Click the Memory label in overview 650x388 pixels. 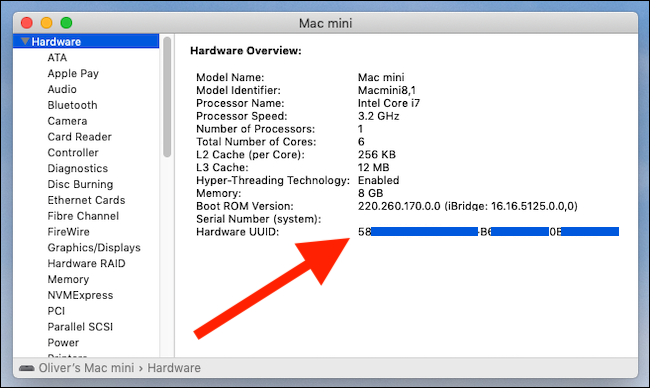click(x=218, y=193)
